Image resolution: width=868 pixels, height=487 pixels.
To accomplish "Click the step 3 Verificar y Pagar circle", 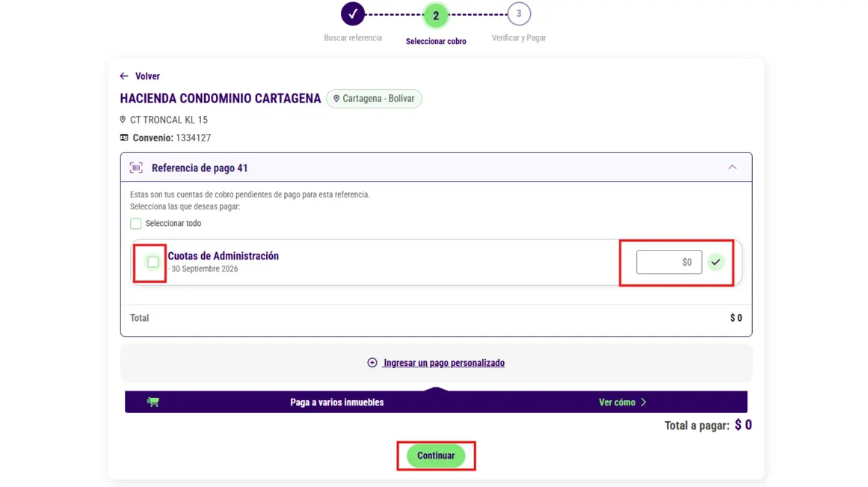I will click(519, 14).
